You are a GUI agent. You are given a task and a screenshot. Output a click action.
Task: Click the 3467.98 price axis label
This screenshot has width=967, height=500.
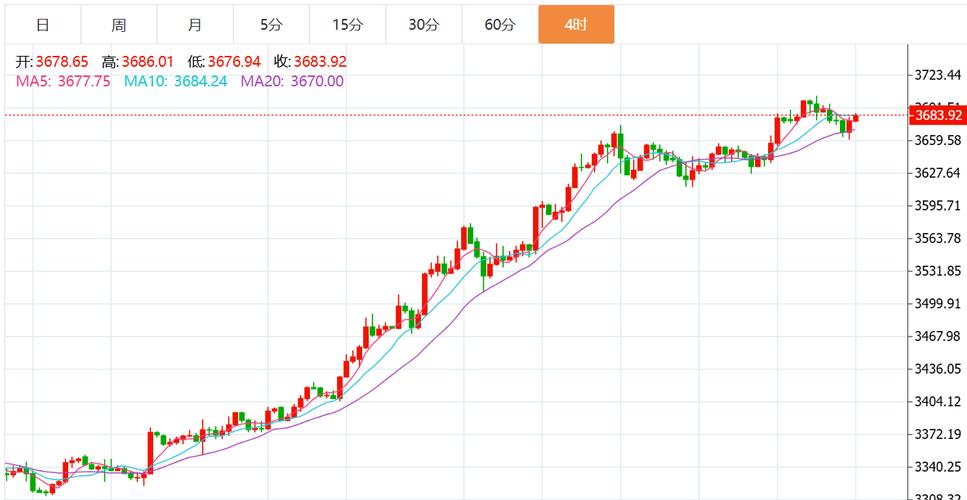pyautogui.click(x=937, y=336)
